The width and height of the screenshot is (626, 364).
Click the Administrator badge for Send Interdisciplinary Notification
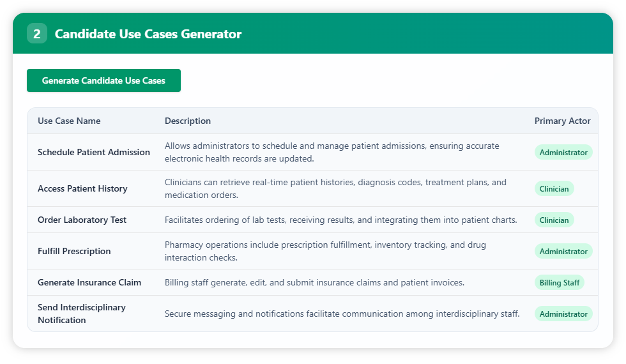(563, 314)
